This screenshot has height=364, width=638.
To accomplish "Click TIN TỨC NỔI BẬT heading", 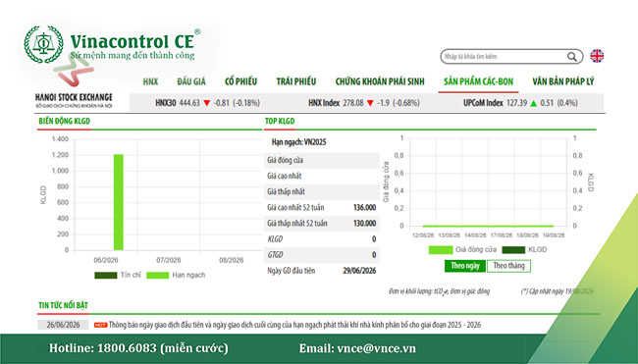I will click(x=63, y=305).
